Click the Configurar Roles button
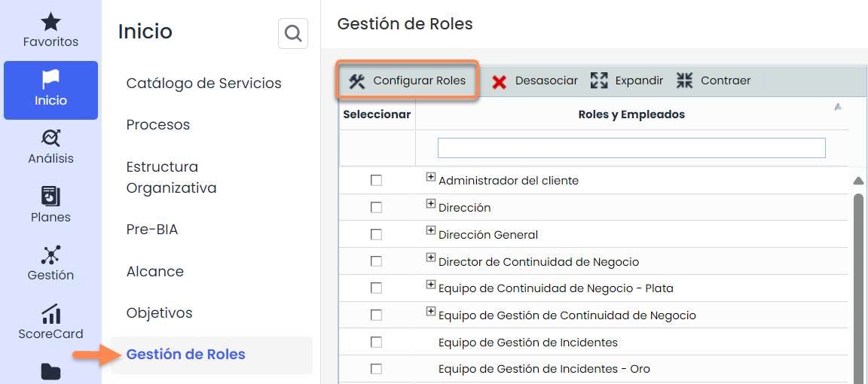Viewport: 868px width, 384px height. [x=407, y=81]
